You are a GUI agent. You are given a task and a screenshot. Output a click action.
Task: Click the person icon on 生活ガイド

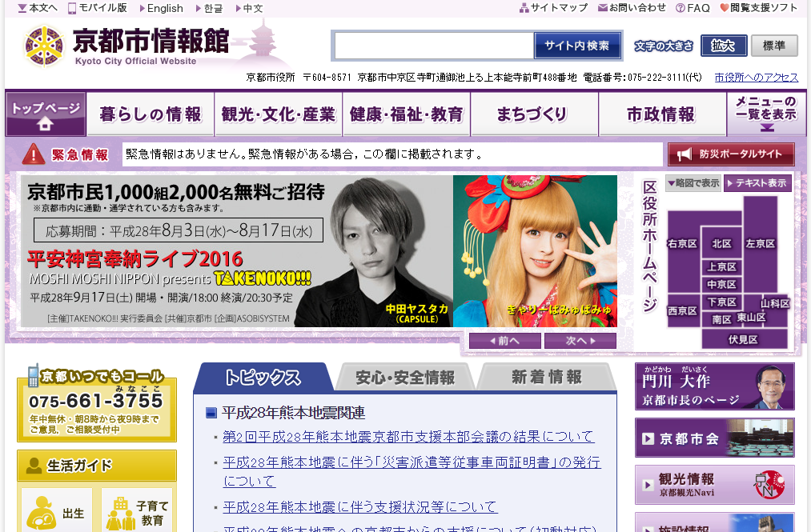point(34,466)
